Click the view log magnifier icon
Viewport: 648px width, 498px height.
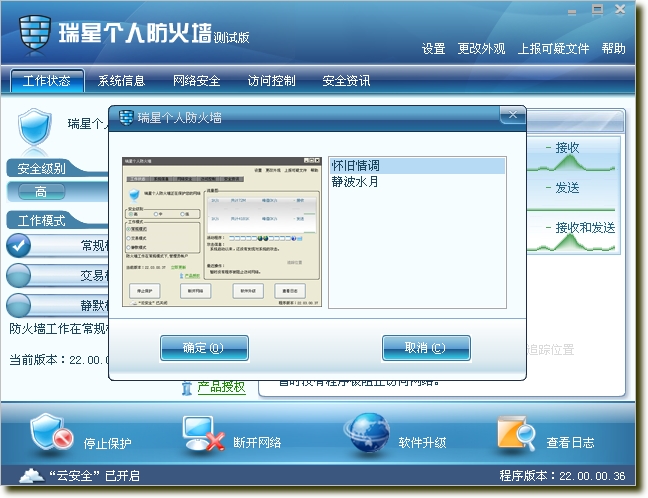coord(516,433)
